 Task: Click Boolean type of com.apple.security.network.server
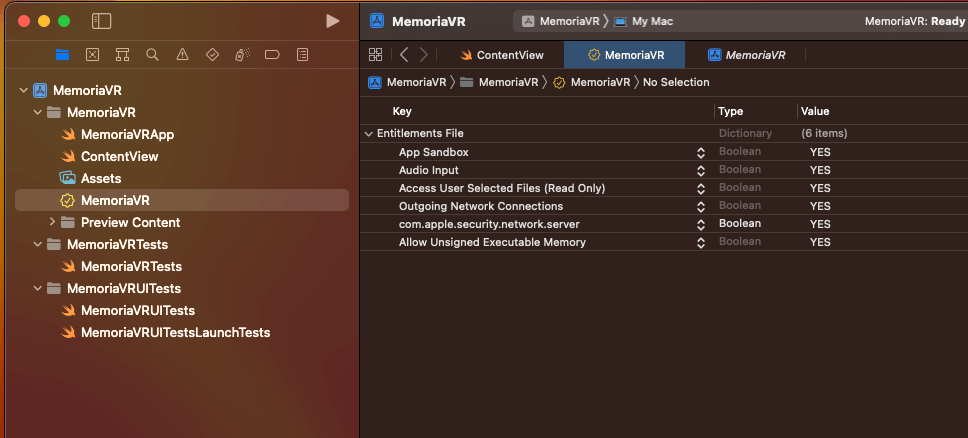click(740, 224)
